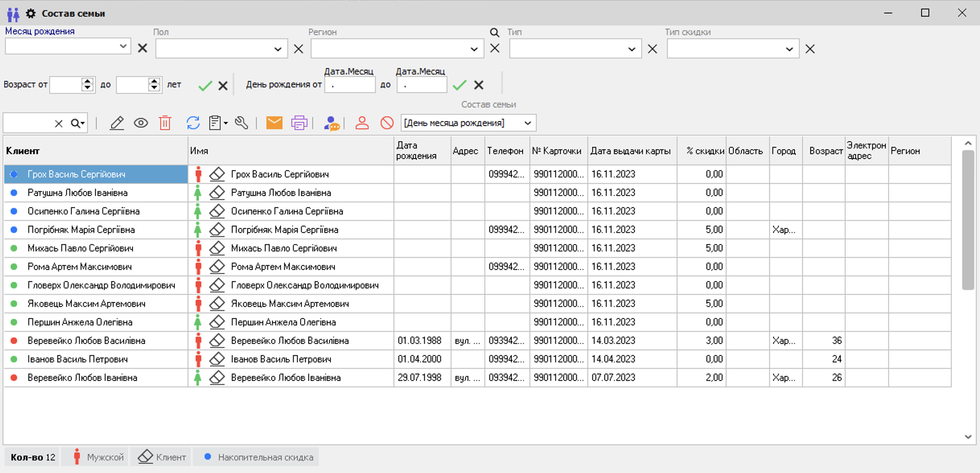Click the Мужской legend in status bar

pyautogui.click(x=95, y=457)
